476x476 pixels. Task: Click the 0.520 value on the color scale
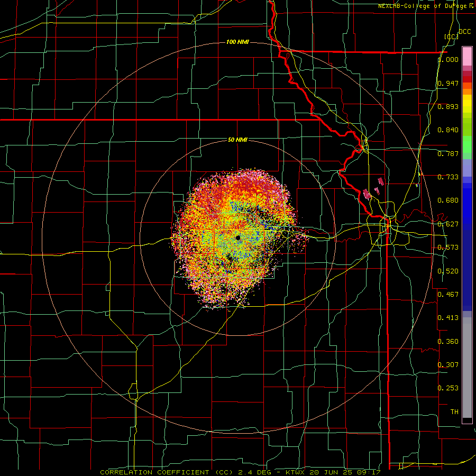tap(448, 271)
